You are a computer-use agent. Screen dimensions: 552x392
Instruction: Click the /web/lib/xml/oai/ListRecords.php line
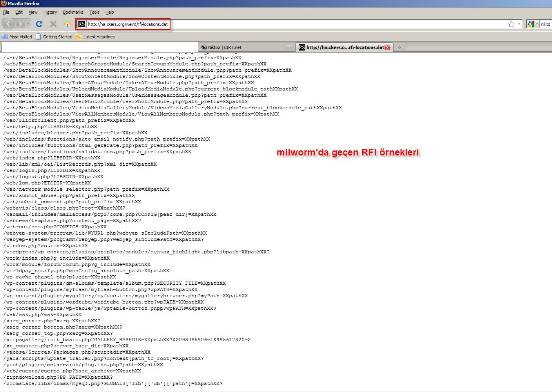pos(80,164)
